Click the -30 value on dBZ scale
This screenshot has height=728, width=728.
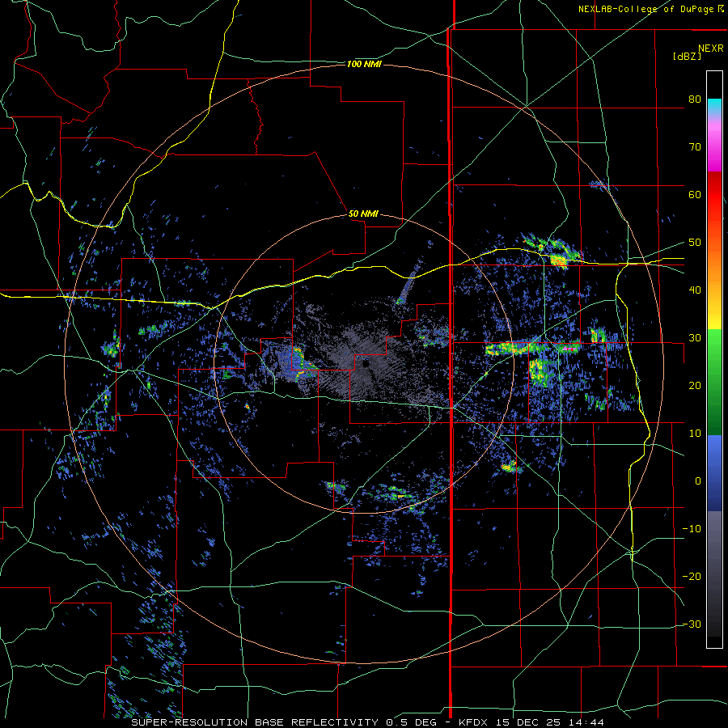tap(692, 624)
